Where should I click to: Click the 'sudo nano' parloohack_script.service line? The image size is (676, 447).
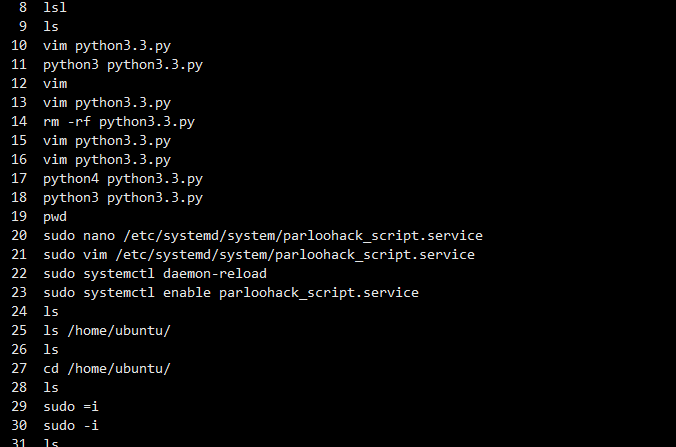pos(263,236)
